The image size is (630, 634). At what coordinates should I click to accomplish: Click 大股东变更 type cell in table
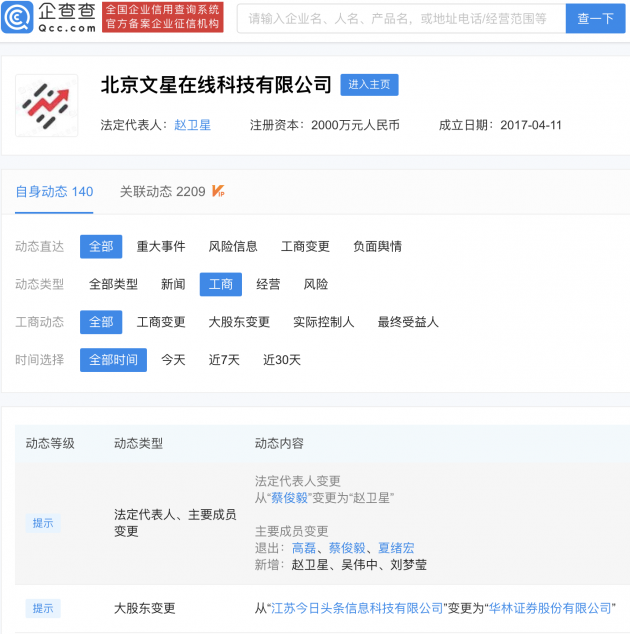coord(145,608)
